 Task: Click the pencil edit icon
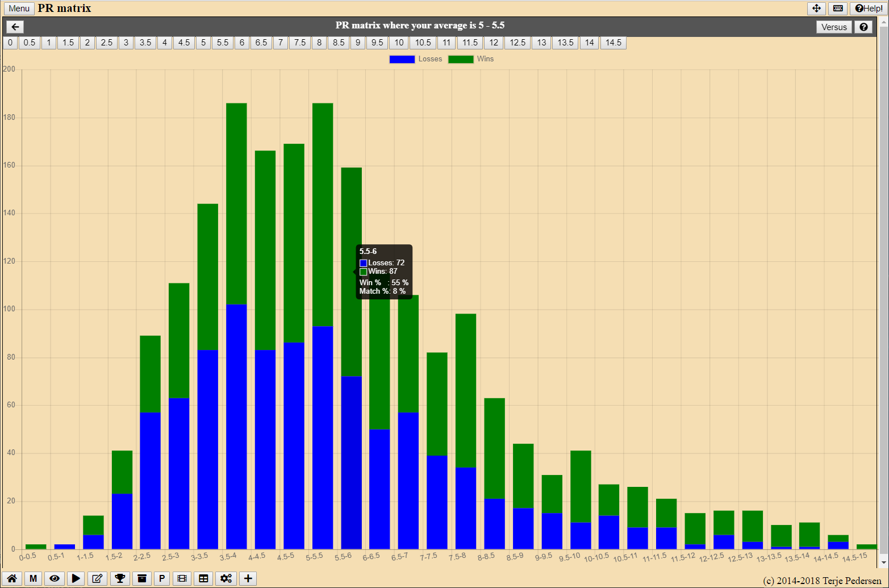[x=97, y=578]
